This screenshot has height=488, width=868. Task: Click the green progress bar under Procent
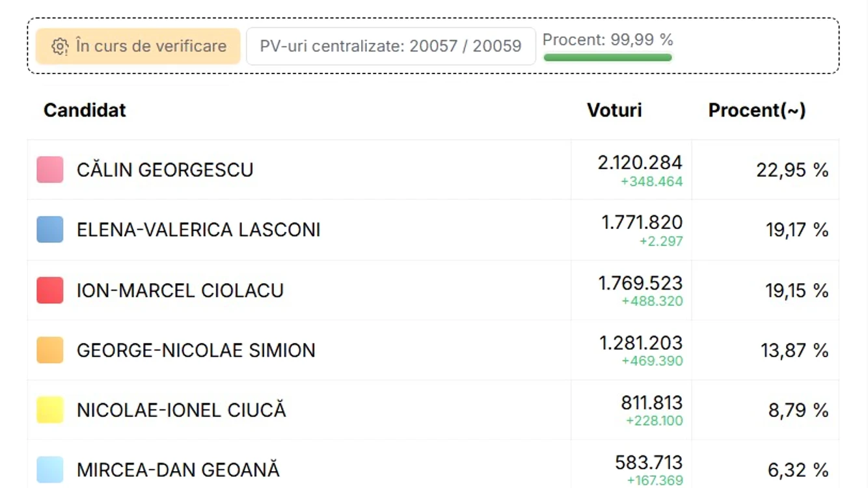click(608, 57)
